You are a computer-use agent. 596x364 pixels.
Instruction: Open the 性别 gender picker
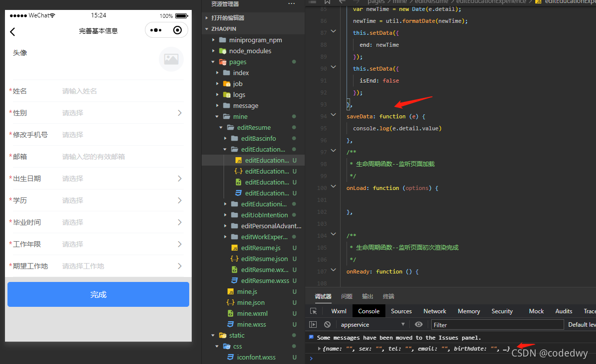click(x=98, y=113)
